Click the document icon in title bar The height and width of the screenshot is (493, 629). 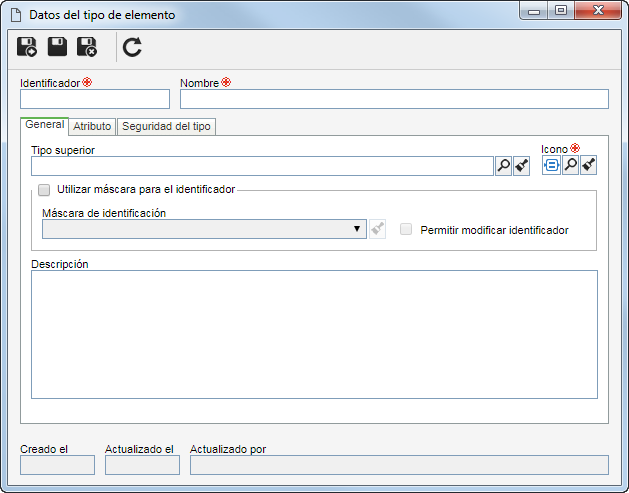(16, 15)
